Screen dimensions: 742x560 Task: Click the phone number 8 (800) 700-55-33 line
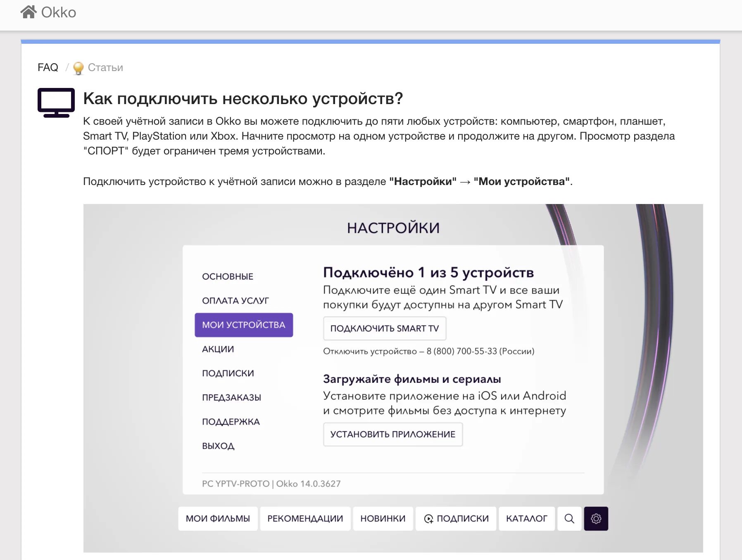[x=429, y=351]
